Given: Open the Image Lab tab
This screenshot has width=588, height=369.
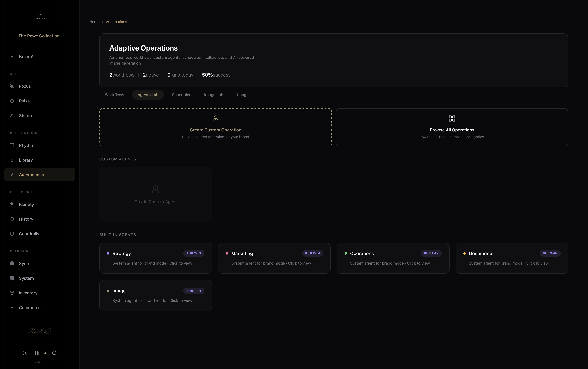Looking at the screenshot, I should click(214, 95).
